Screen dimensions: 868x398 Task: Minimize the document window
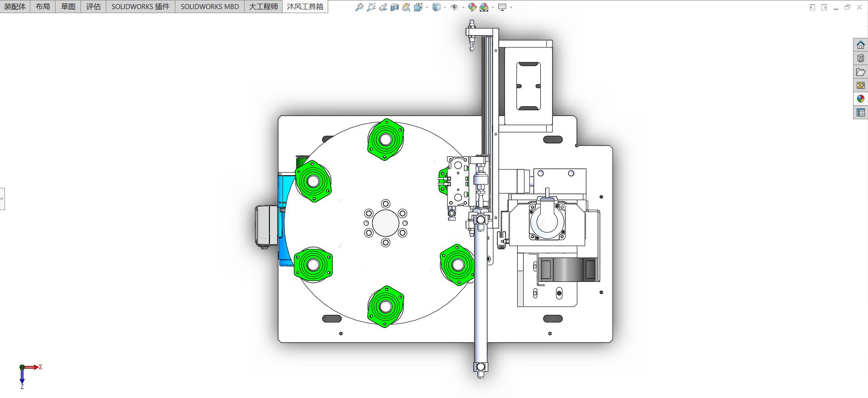[x=836, y=8]
